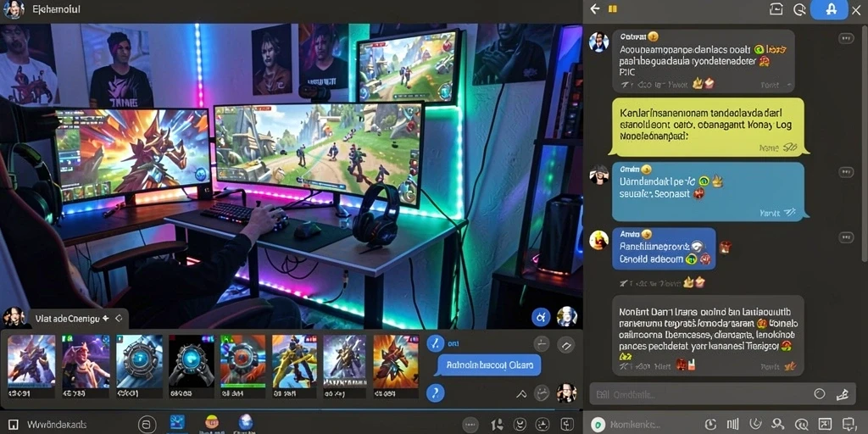The image size is (868, 434).
Task: Click the diamond icon next to Vlat ade Cnenigu
Action: pyautogui.click(x=118, y=319)
